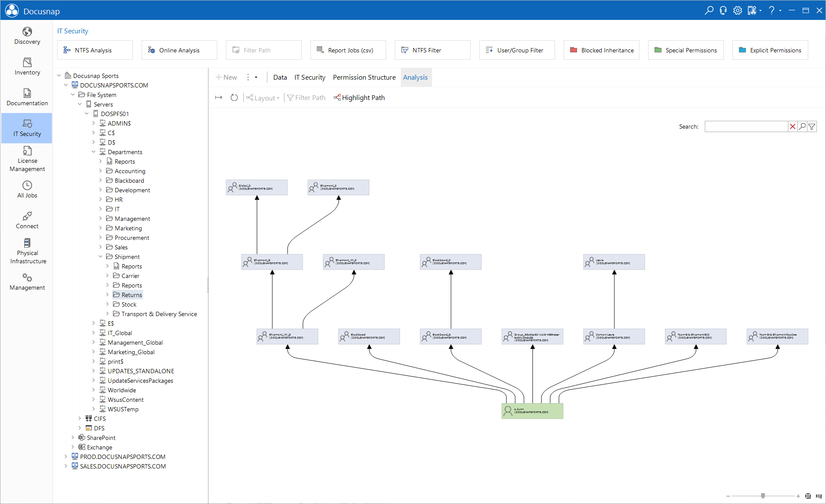This screenshot has width=826, height=504.
Task: Collapse the Departments share
Action: (x=94, y=152)
